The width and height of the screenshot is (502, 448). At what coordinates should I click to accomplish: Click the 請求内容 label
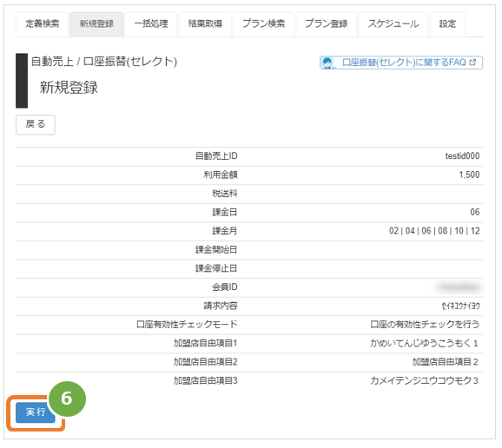(x=221, y=306)
